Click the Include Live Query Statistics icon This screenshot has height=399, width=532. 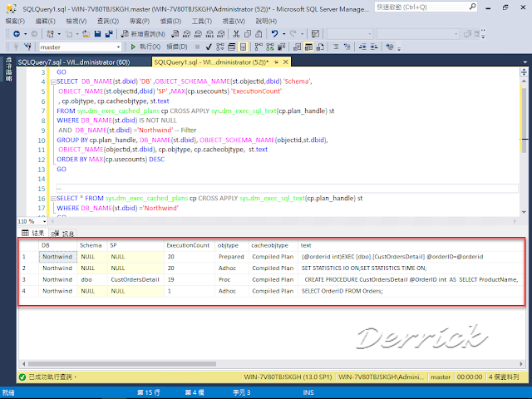(270, 47)
